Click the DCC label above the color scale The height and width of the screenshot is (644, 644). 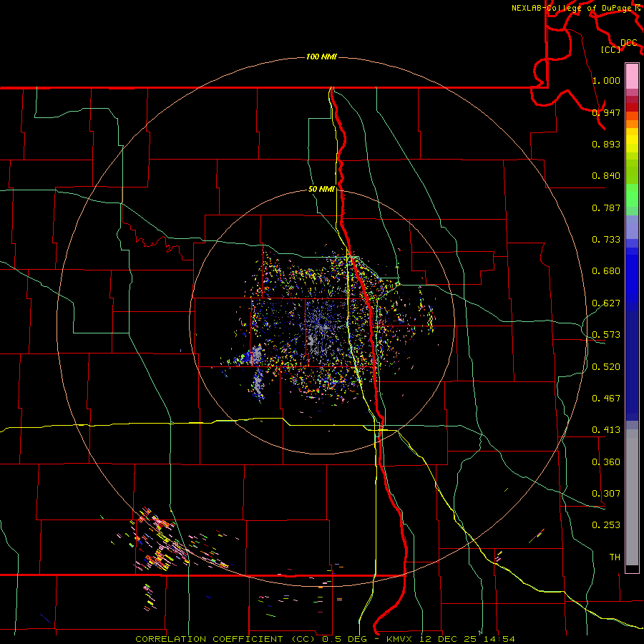tap(628, 42)
